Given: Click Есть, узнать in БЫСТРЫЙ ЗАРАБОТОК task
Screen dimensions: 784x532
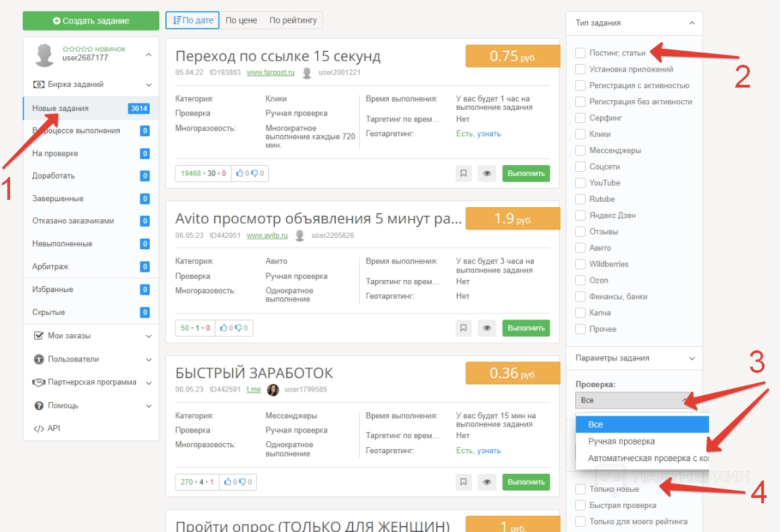Looking at the screenshot, I should pyautogui.click(x=478, y=450).
